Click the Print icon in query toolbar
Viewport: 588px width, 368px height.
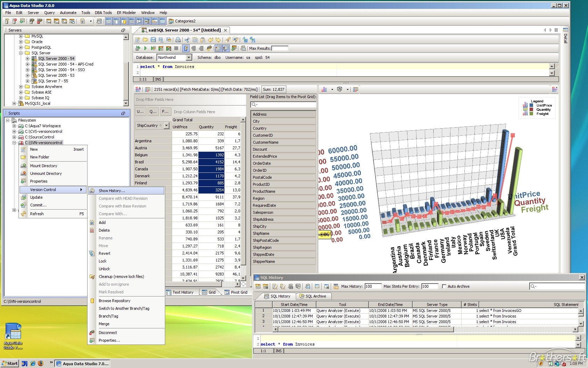(x=178, y=40)
